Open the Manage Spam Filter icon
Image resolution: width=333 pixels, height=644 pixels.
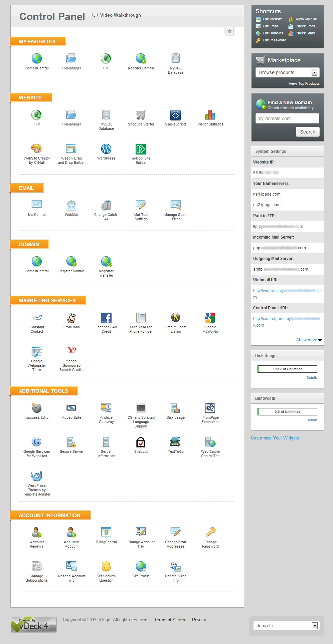pyautogui.click(x=176, y=205)
